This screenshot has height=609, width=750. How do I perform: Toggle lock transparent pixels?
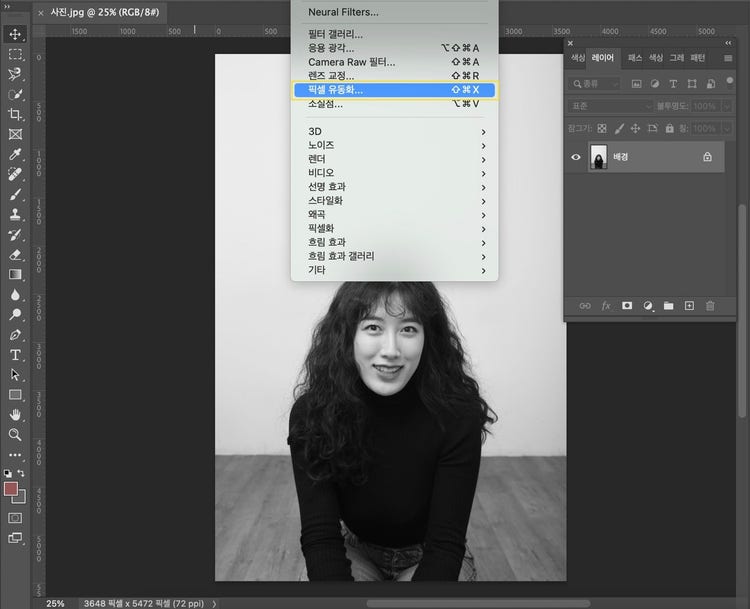click(x=602, y=128)
